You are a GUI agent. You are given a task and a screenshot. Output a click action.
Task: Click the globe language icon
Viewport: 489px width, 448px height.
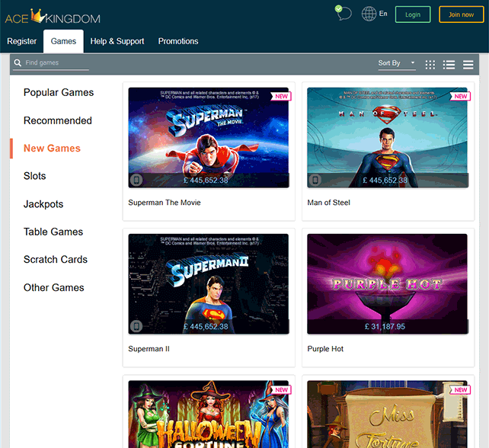pos(369,14)
